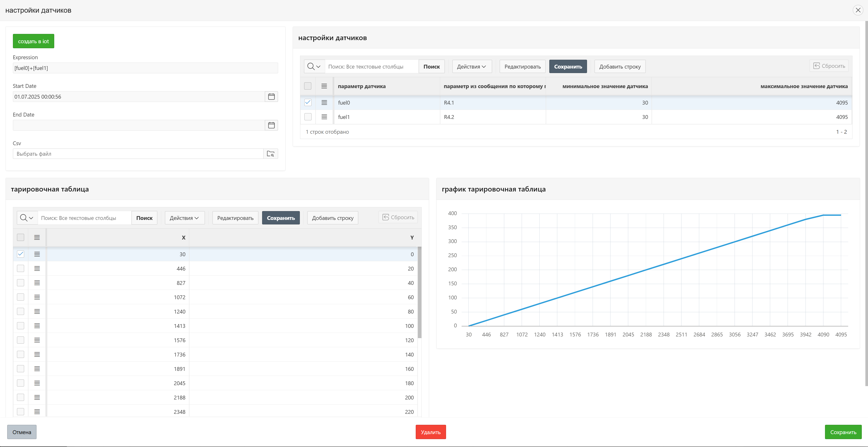The image size is (868, 447).
Task: Click reset icon button in sensor settings toolbar
Action: pos(829,66)
